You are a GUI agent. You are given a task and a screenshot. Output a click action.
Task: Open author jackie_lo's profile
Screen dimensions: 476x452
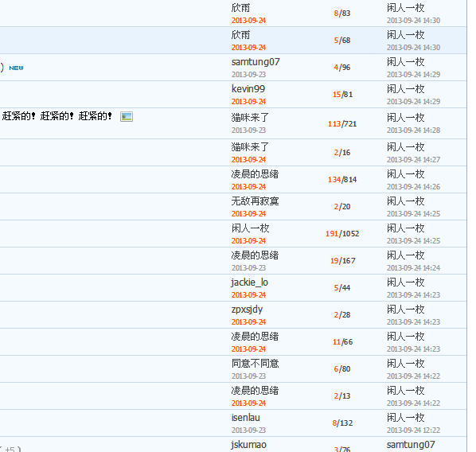click(x=249, y=282)
